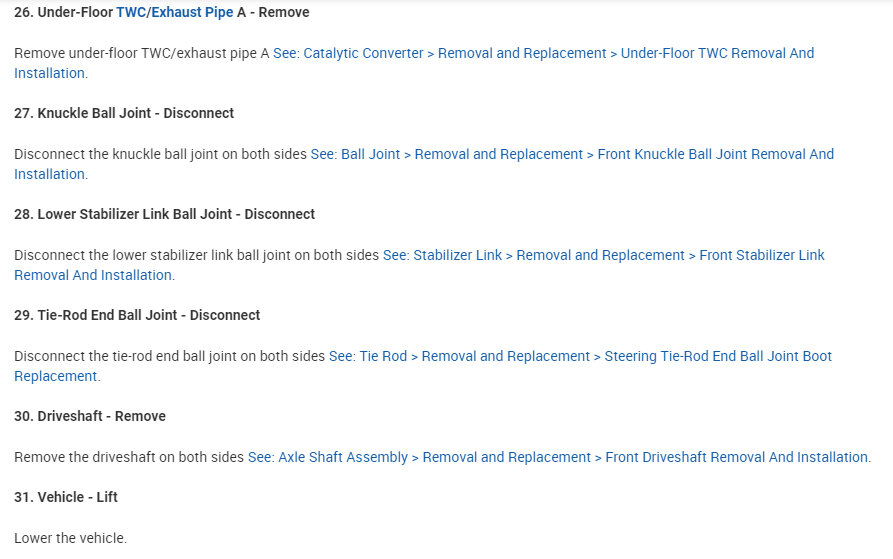Click the 'Lower the vehicle.' sentence
The image size is (893, 559).
(x=70, y=538)
